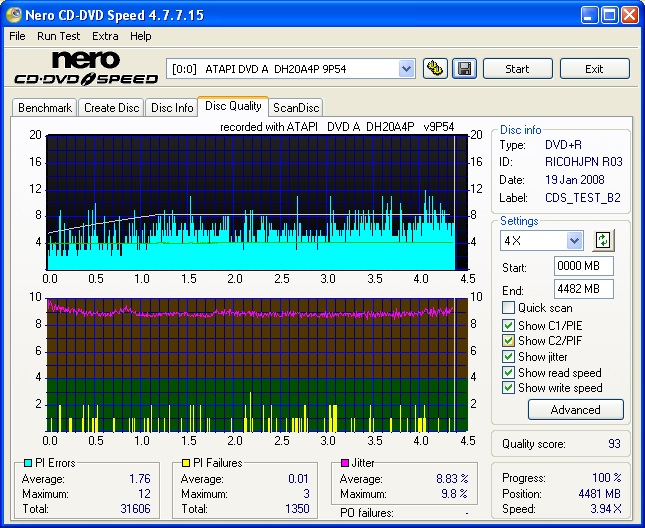This screenshot has height=528, width=645.
Task: Click the Nero app icon in title bar
Action: click(14, 15)
